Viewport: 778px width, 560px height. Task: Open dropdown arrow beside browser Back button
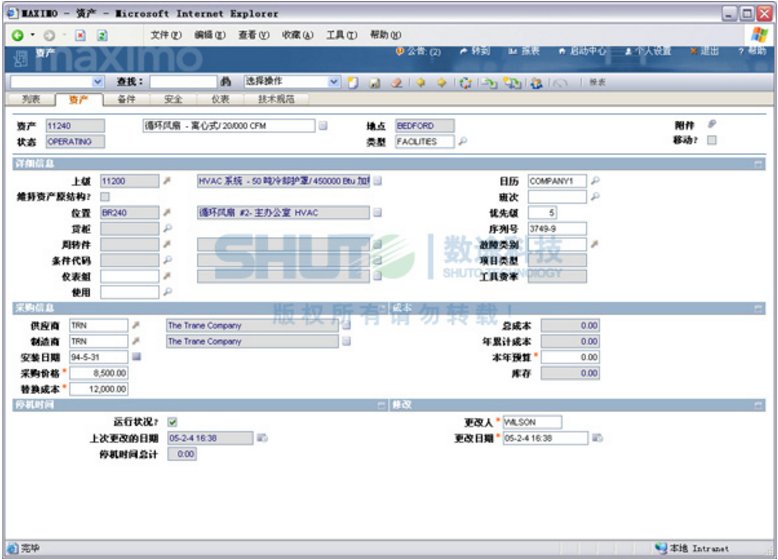tap(33, 35)
